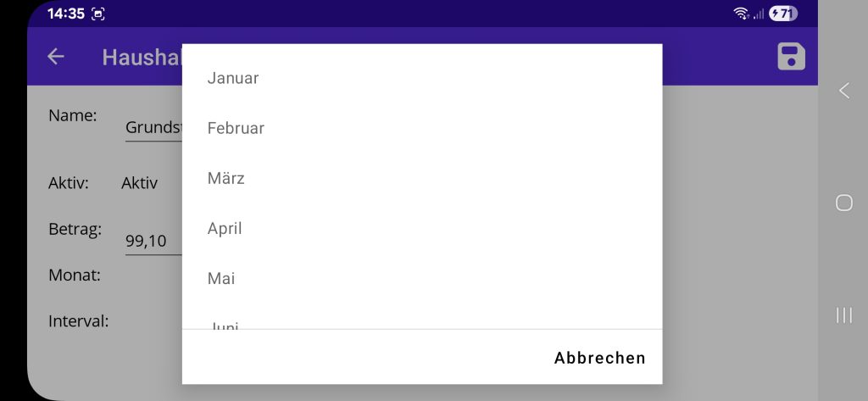
Task: Toggle the Aktiv status
Action: tap(139, 182)
